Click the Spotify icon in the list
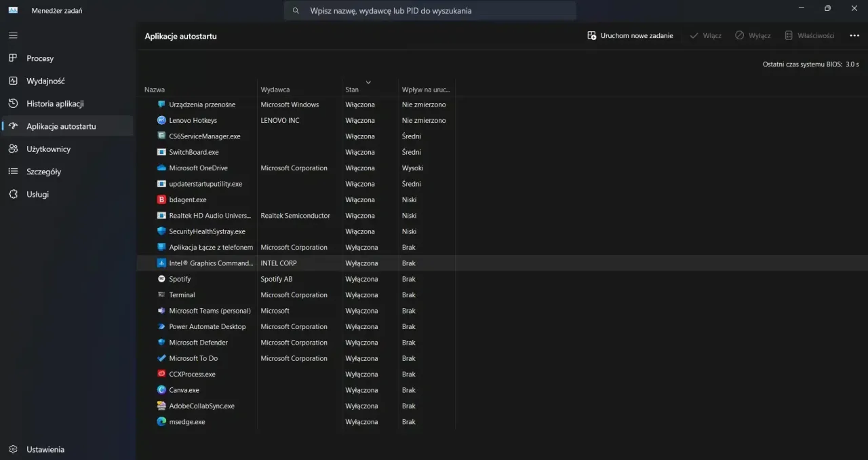Viewport: 868px width, 460px height. click(x=161, y=279)
